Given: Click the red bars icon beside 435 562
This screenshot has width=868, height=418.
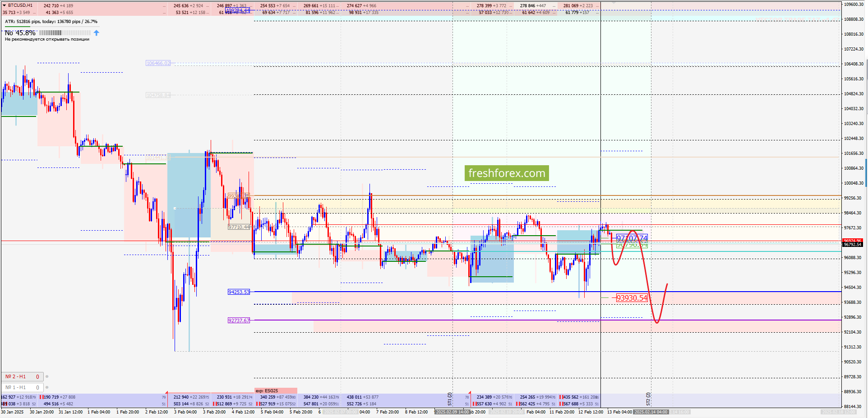Looking at the screenshot, I should (x=561, y=397).
